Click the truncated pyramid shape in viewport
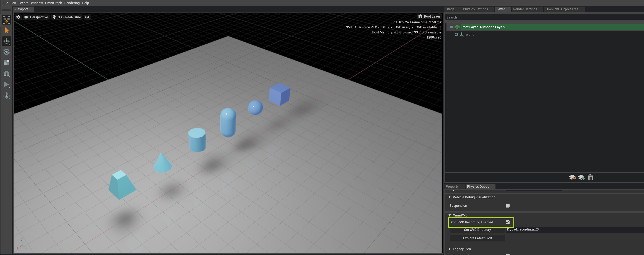 (x=122, y=185)
